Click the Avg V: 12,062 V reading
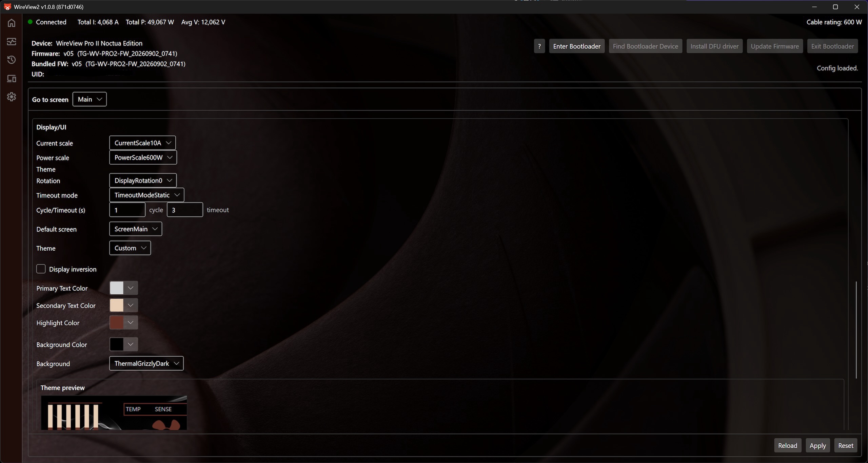The image size is (868, 463). pyautogui.click(x=203, y=22)
